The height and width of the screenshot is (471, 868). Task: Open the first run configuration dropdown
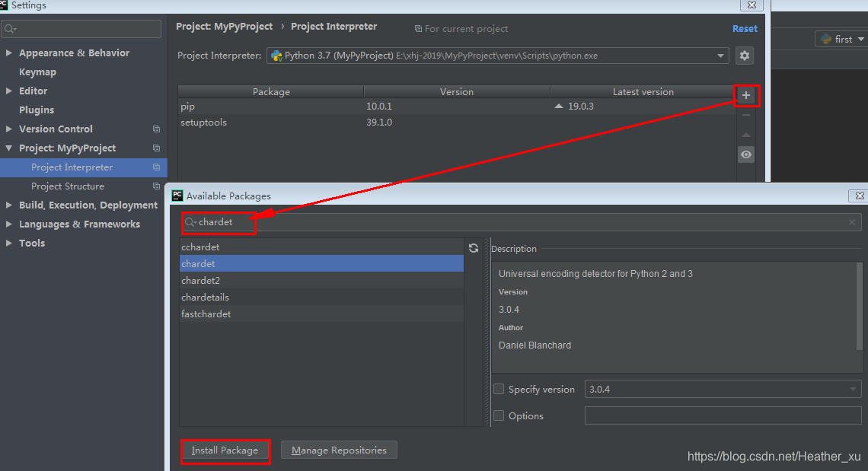861,39
